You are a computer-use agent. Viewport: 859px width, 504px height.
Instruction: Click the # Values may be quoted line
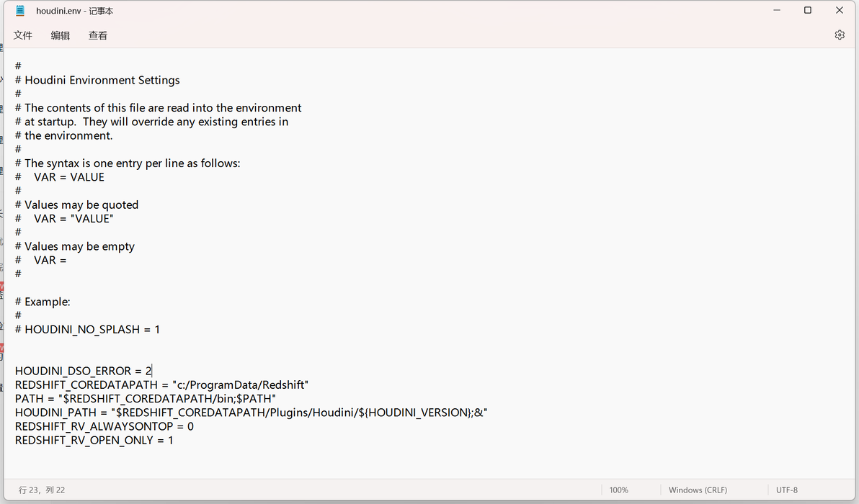(x=76, y=204)
